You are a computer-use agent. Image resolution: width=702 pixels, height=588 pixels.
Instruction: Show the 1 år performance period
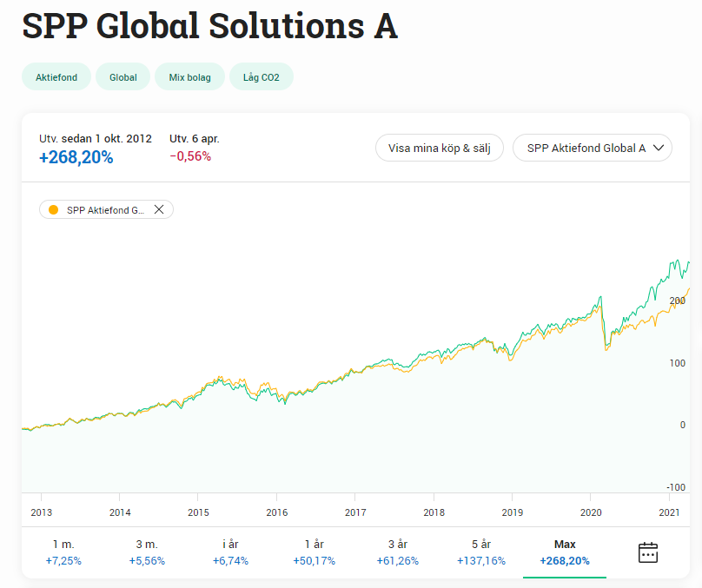click(x=314, y=552)
